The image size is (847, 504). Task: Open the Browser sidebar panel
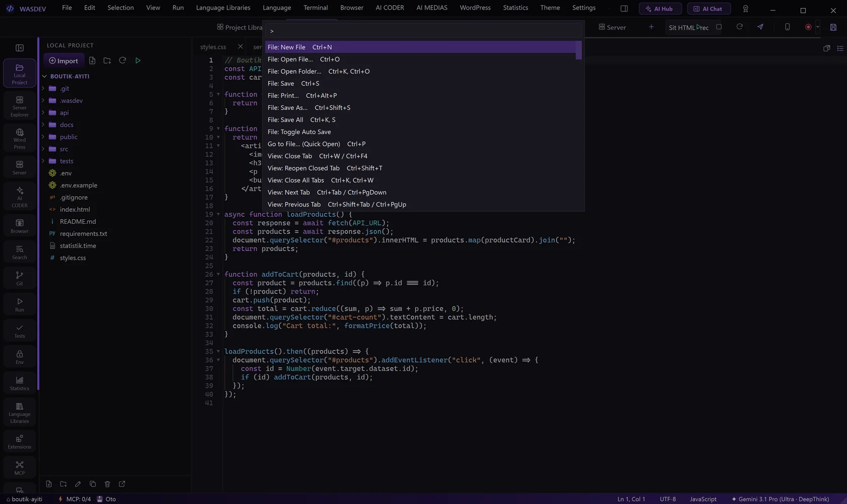point(20,226)
